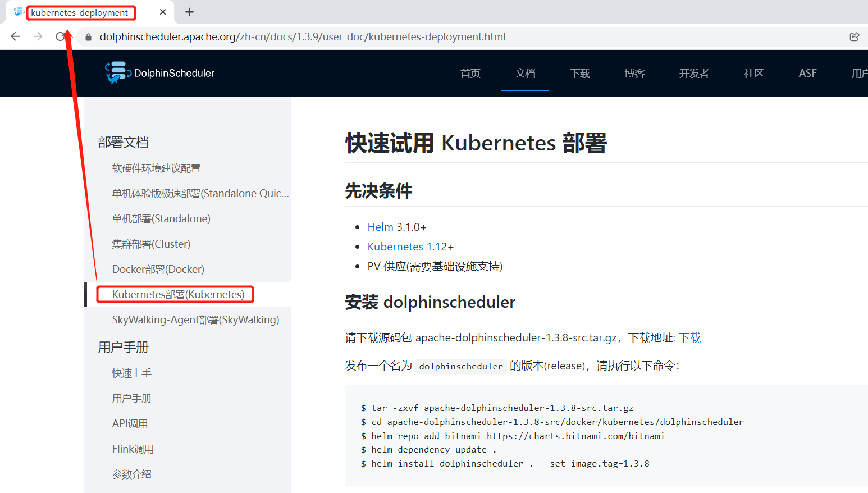
Task: Open 单机部署(Standalone) sidebar item
Action: 161,219
